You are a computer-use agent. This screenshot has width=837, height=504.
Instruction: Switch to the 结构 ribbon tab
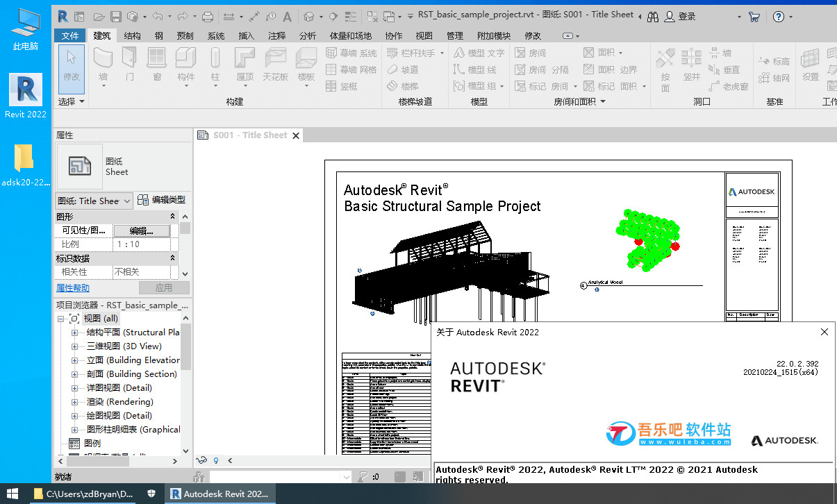click(132, 35)
